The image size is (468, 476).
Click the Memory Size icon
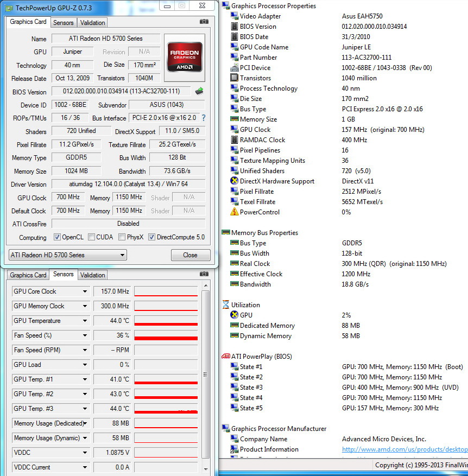click(234, 119)
